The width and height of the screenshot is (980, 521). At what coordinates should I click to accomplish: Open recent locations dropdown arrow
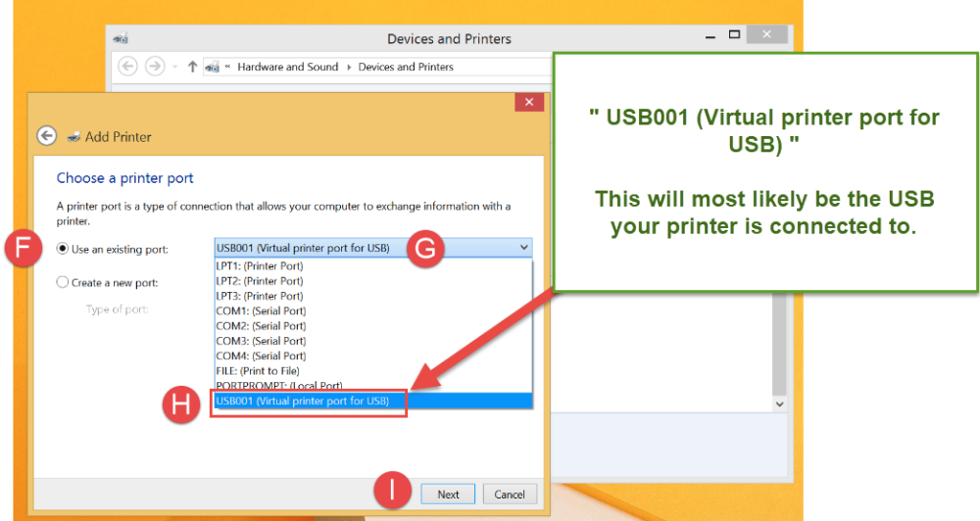[175, 67]
